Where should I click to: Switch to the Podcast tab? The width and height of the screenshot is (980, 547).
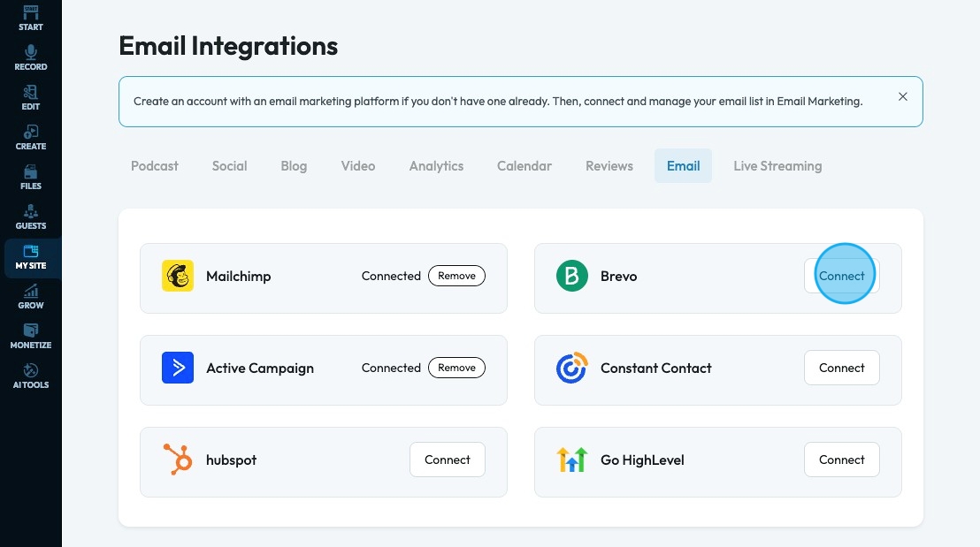click(x=155, y=166)
